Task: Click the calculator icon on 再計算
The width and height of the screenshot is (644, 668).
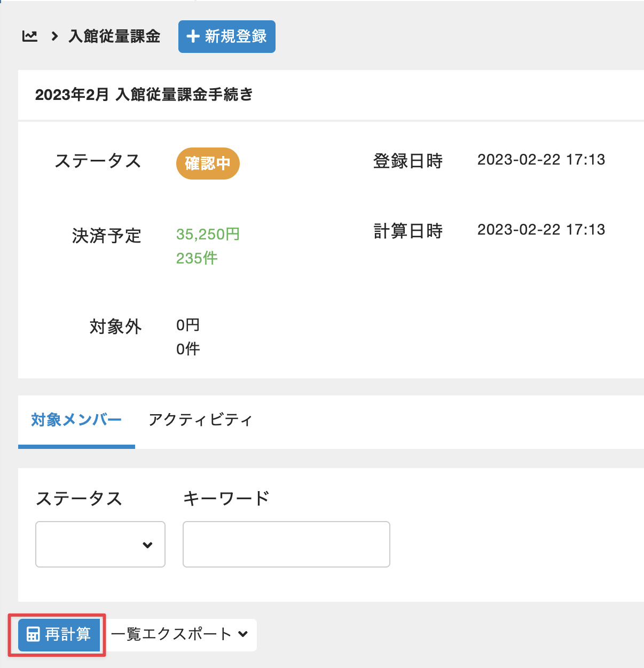Action: (33, 634)
